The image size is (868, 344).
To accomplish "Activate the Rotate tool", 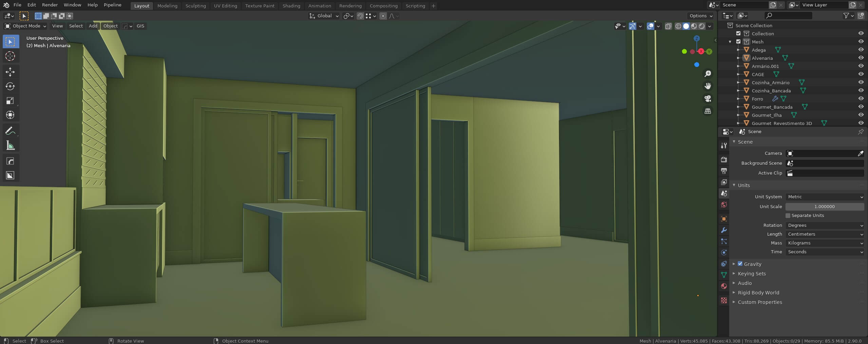I will coord(10,86).
